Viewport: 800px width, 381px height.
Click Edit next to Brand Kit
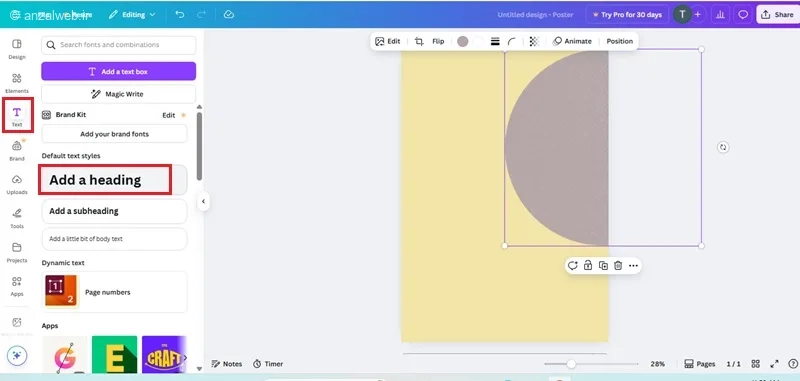click(169, 115)
